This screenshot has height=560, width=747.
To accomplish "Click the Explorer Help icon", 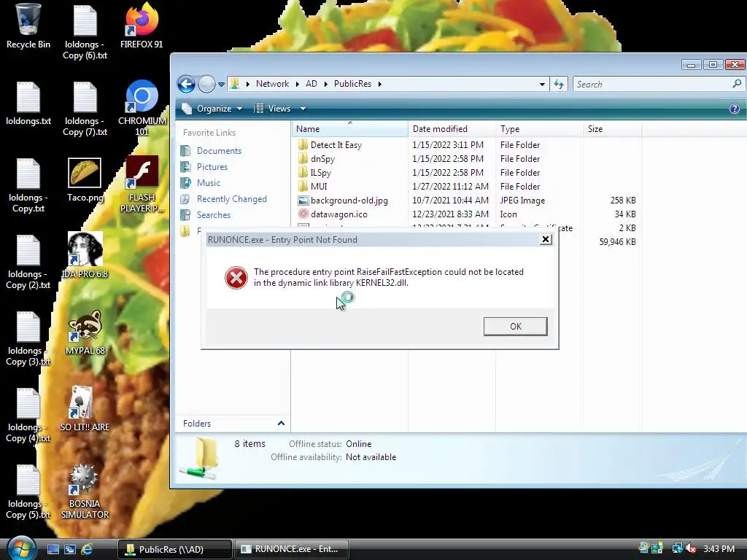I will click(x=734, y=109).
